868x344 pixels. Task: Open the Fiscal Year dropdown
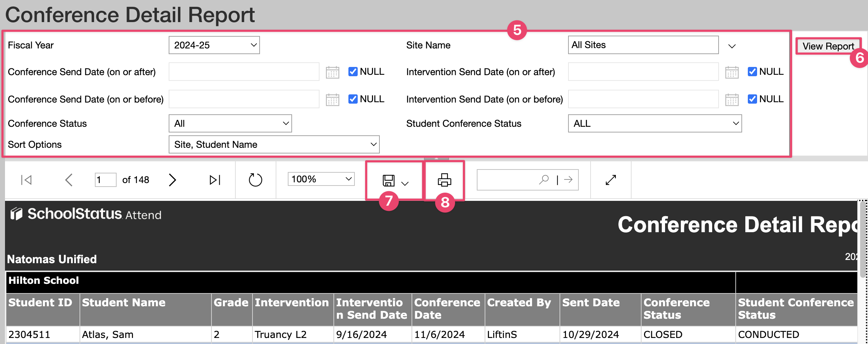[214, 45]
